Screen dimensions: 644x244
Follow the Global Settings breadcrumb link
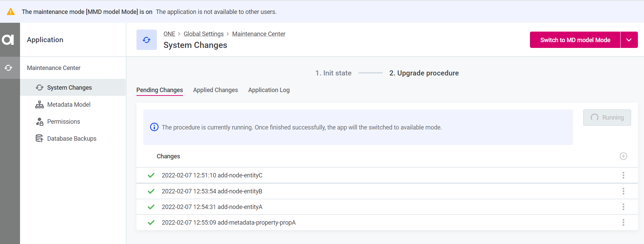[203, 34]
